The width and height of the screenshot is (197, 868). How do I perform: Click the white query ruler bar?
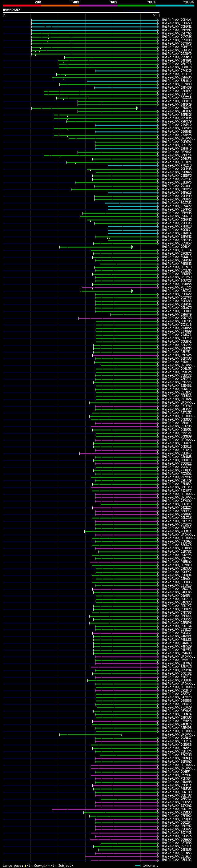point(81,13)
